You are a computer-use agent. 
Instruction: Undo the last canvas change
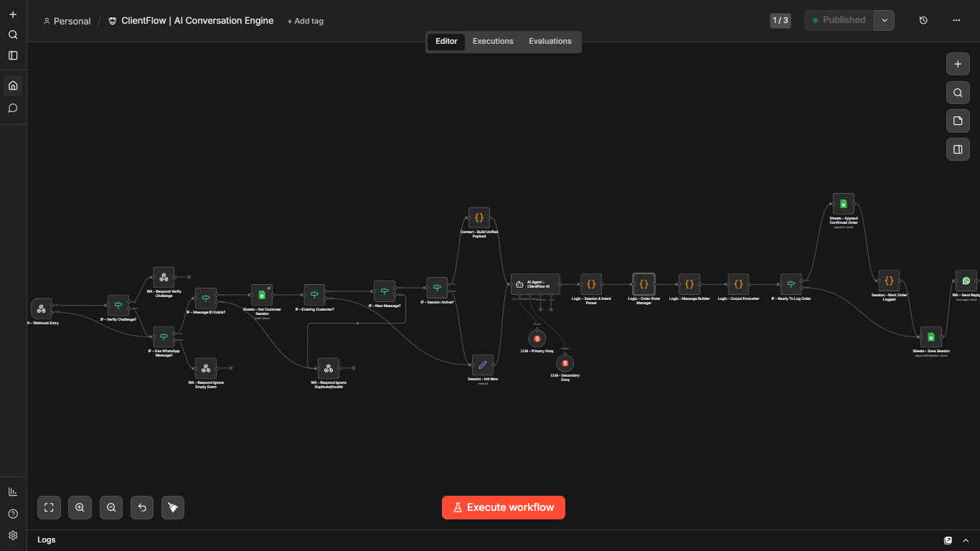[141, 507]
